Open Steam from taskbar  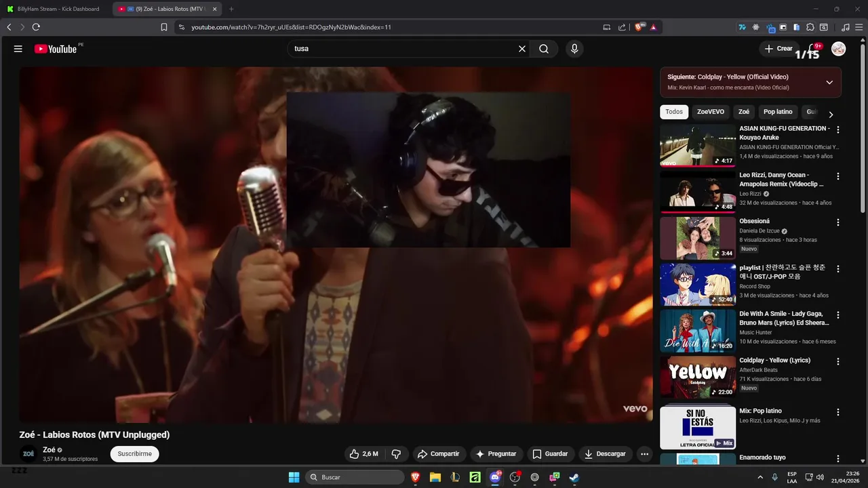point(574,477)
